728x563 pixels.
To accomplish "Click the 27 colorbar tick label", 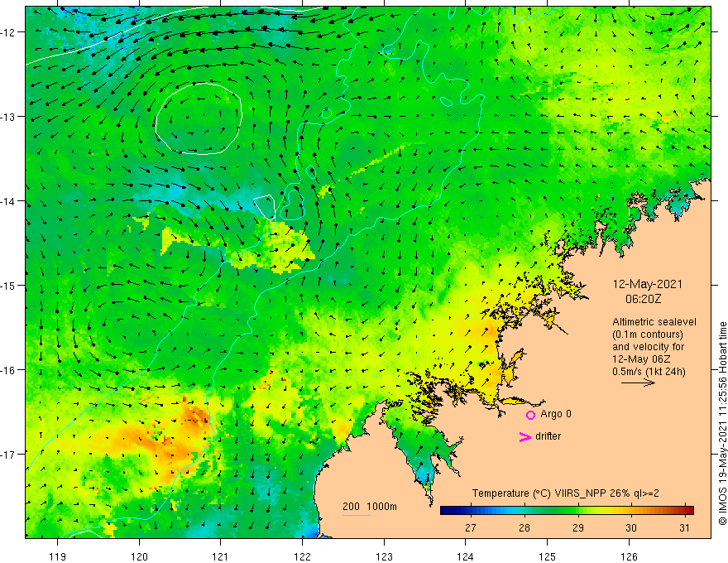I will pos(471,527).
